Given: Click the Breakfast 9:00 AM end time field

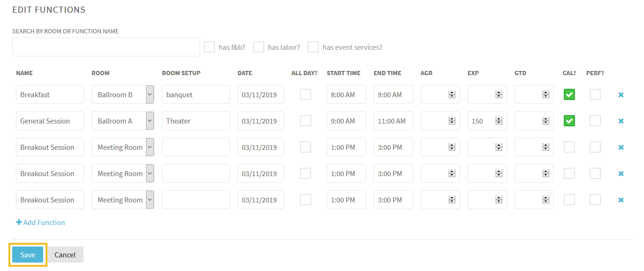Looking at the screenshot, I should 393,94.
